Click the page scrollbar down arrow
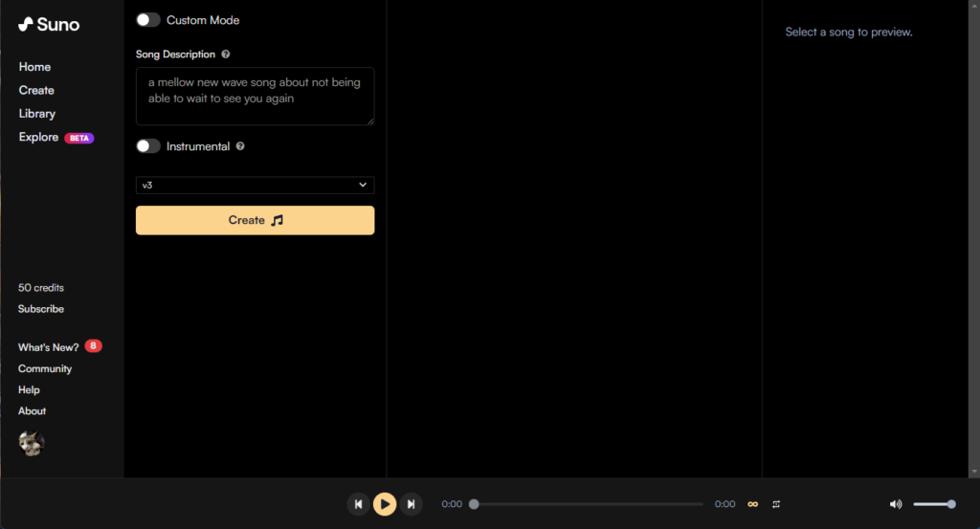Screen dimensions: 980x529 pos(973,473)
